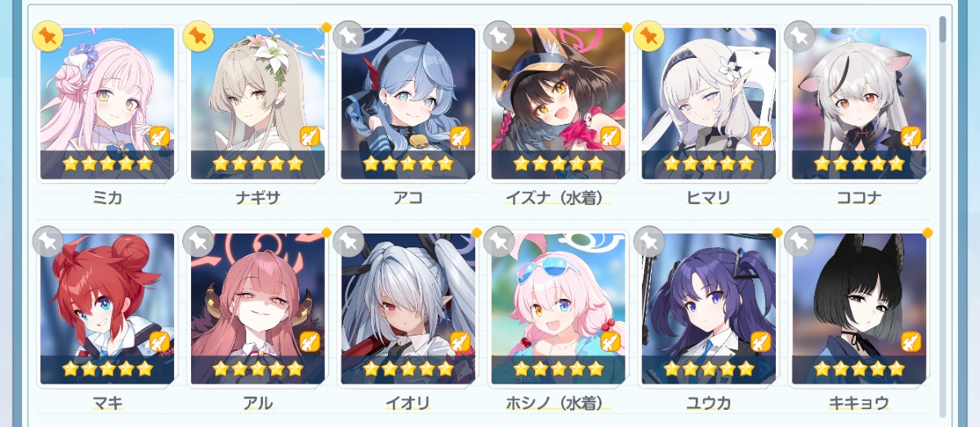Viewport: 980px width, 427px height.
Task: Click the pin icon on ユウカ's card
Action: point(649,242)
